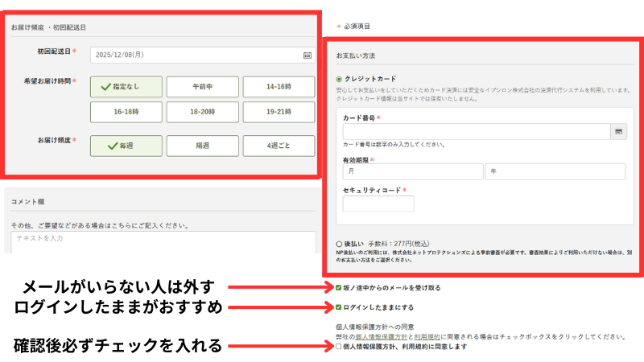Choose the 16-18時 delivery time

point(126,112)
